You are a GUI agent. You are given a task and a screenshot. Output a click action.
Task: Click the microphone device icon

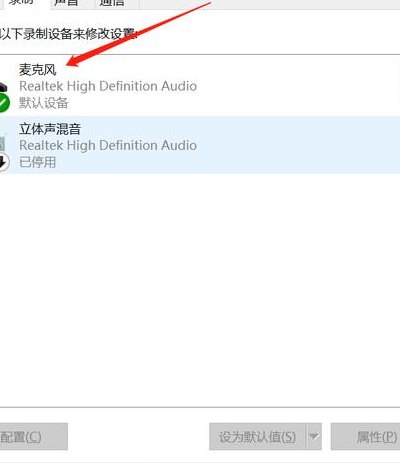pyautogui.click(x=3, y=87)
